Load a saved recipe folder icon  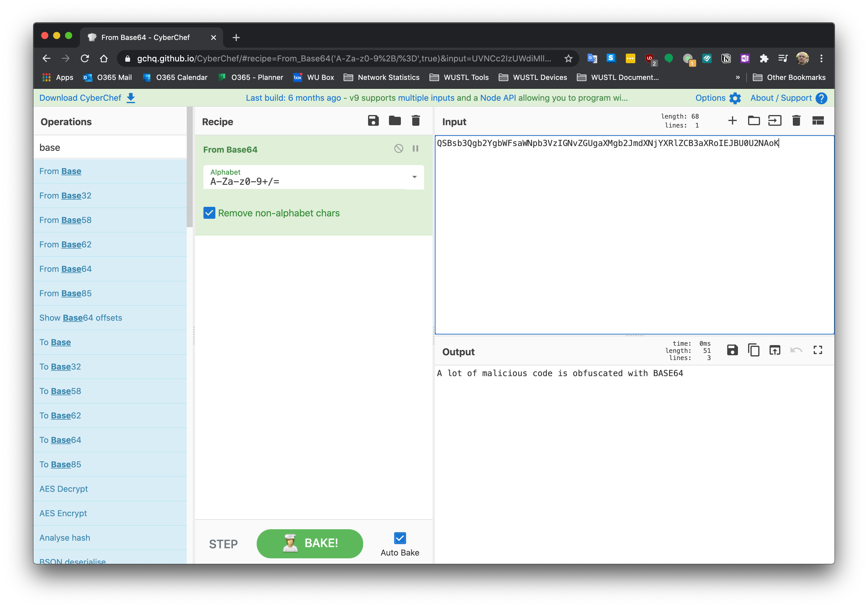tap(395, 121)
